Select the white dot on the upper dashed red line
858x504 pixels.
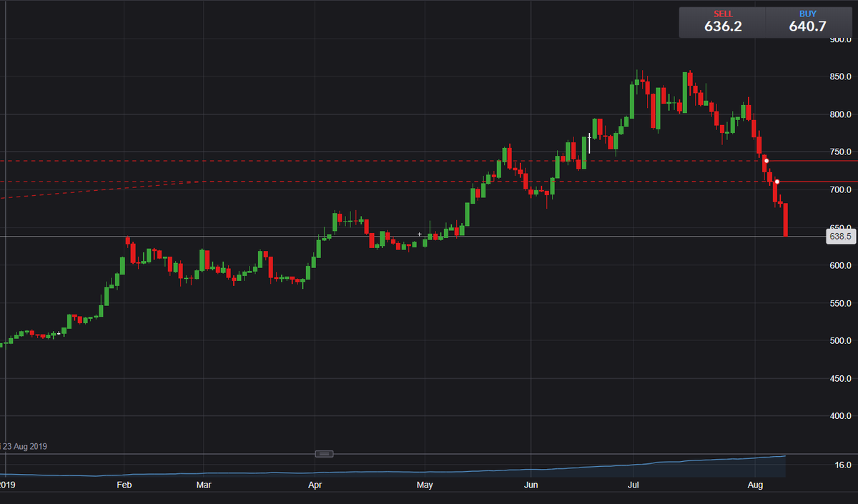pyautogui.click(x=766, y=161)
